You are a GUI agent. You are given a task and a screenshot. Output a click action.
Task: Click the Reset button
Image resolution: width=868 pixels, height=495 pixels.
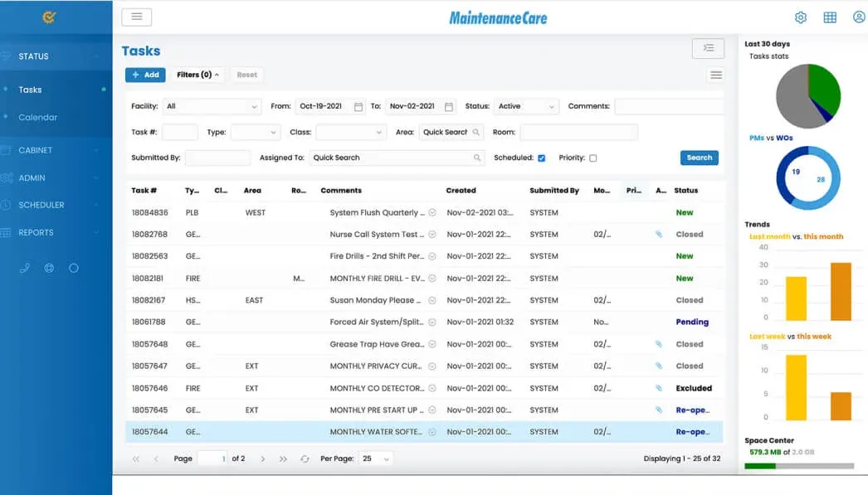click(247, 75)
